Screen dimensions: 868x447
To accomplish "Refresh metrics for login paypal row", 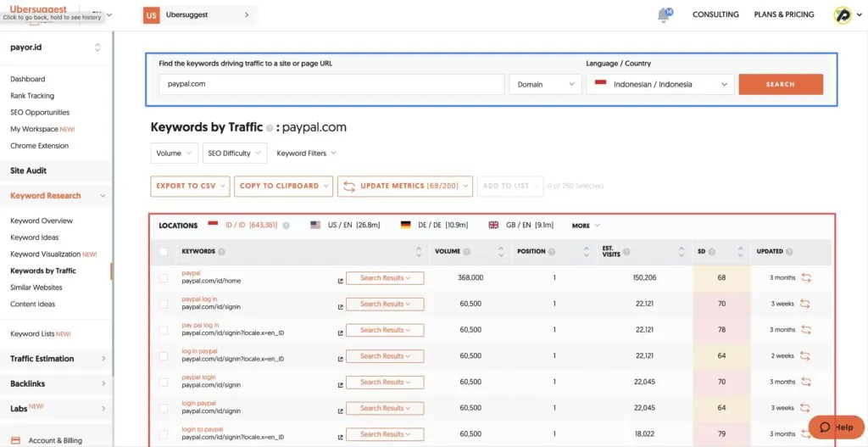I will 805,408.
